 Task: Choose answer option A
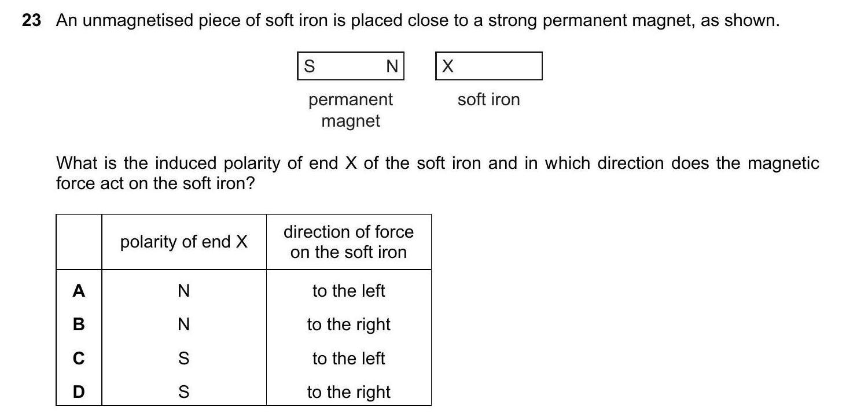pos(79,290)
